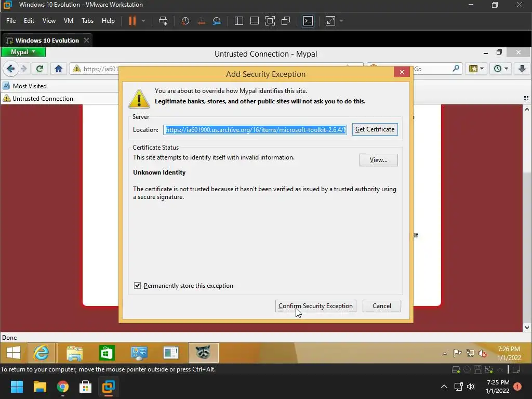The image size is (532, 399).
Task: Open the Mypal history dropdown button
Action: pos(501,69)
